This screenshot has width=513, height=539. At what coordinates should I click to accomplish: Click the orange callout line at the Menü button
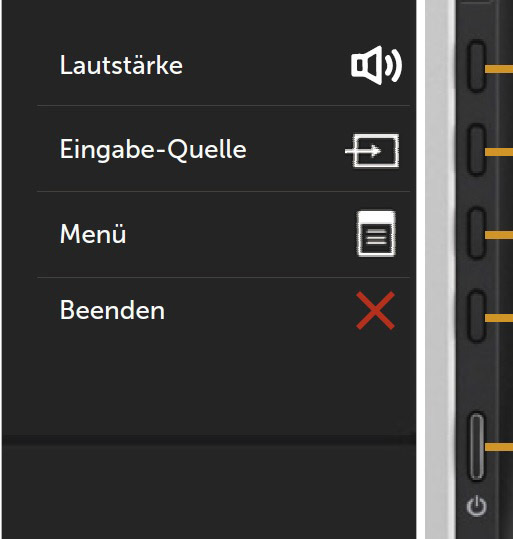pos(499,235)
